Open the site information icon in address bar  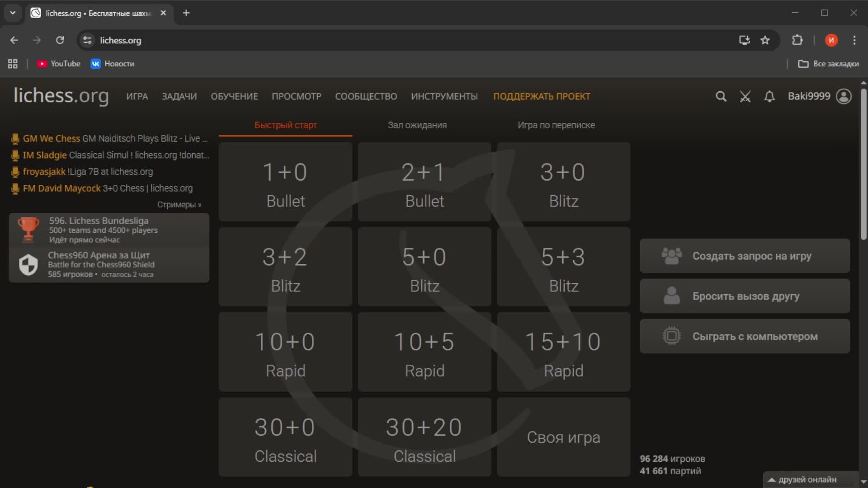tap(87, 40)
